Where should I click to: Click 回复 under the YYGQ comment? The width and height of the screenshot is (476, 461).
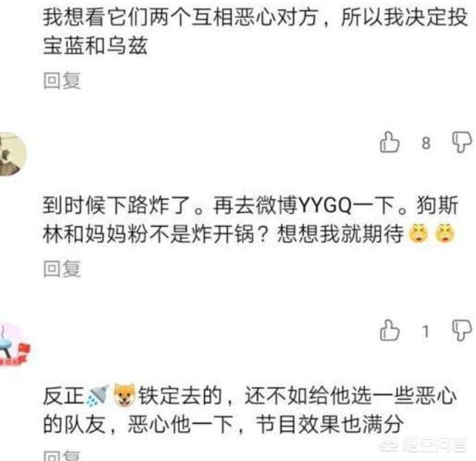point(62,269)
